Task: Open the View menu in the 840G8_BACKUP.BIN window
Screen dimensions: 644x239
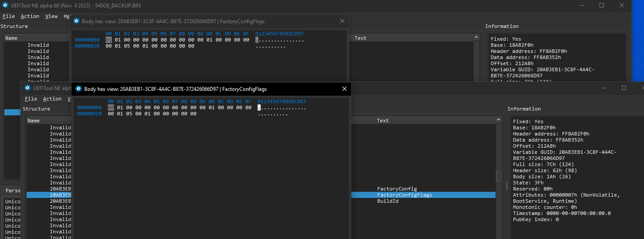Action: [51, 16]
